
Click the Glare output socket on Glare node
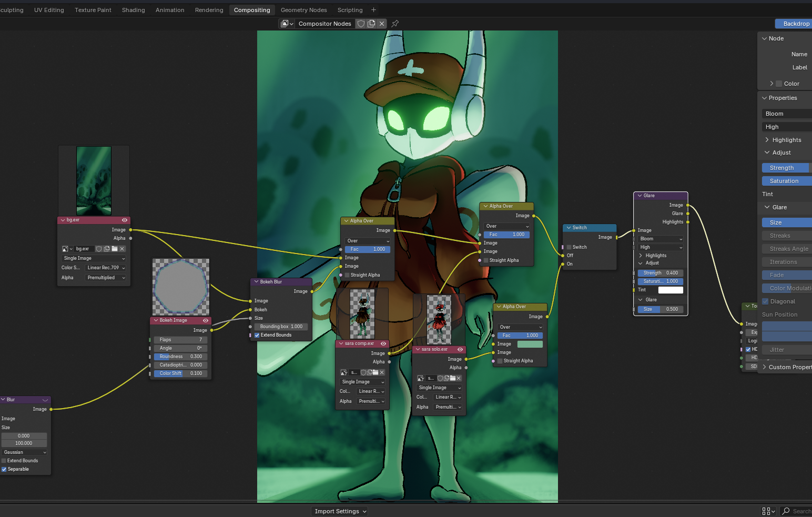click(688, 214)
